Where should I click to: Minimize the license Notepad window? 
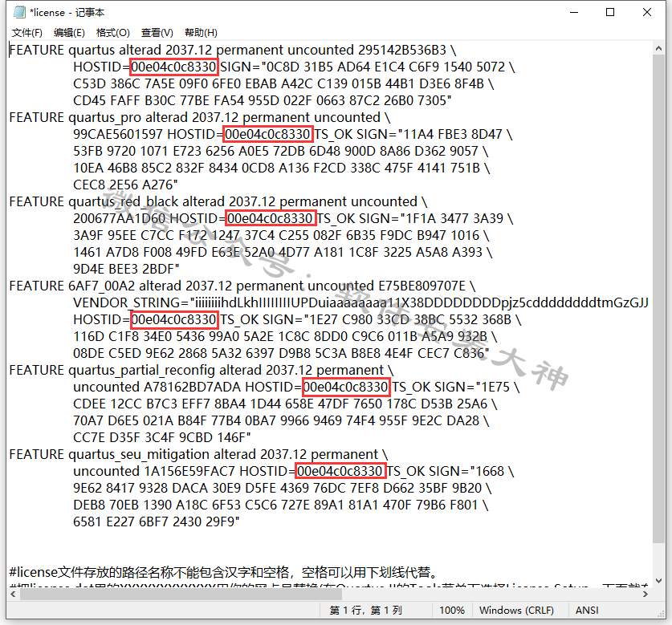(x=574, y=12)
